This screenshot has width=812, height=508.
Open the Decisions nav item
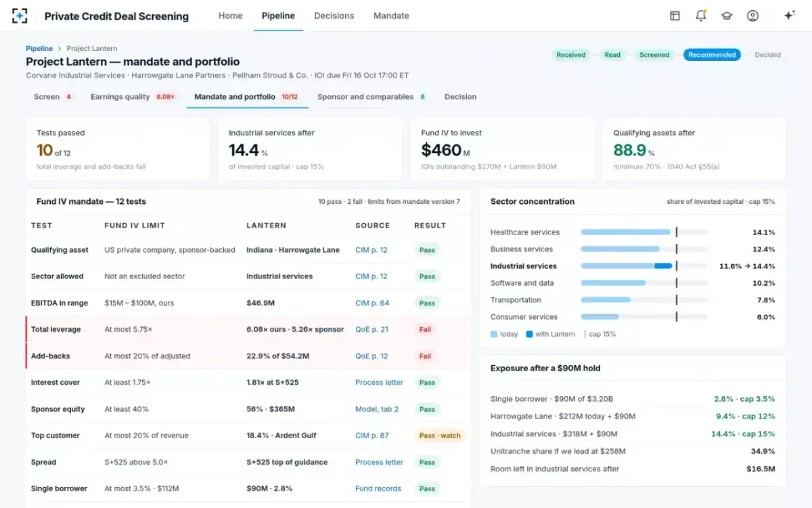point(334,16)
